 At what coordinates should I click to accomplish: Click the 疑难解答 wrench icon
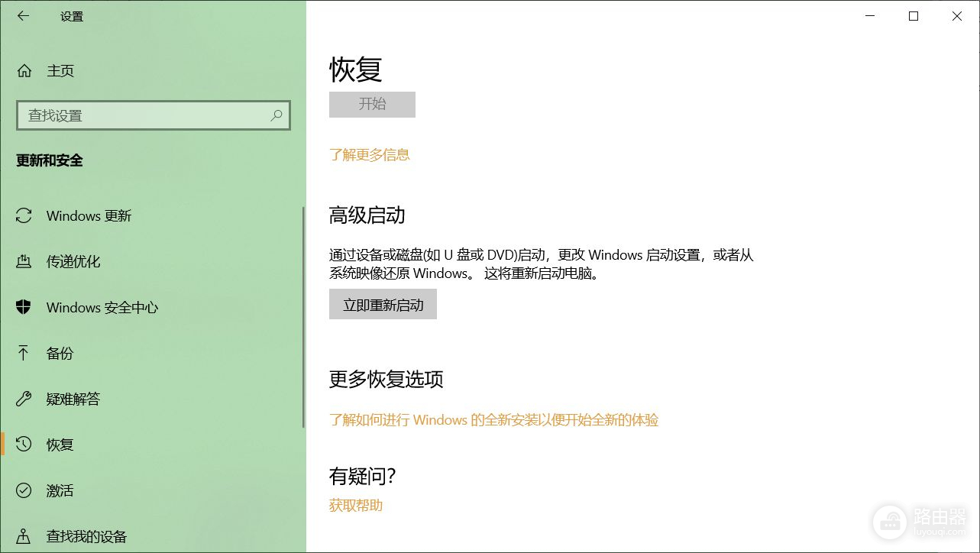(24, 399)
